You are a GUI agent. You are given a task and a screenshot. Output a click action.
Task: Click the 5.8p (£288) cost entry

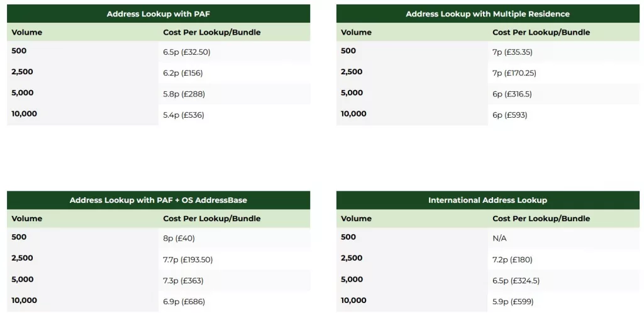pos(184,94)
